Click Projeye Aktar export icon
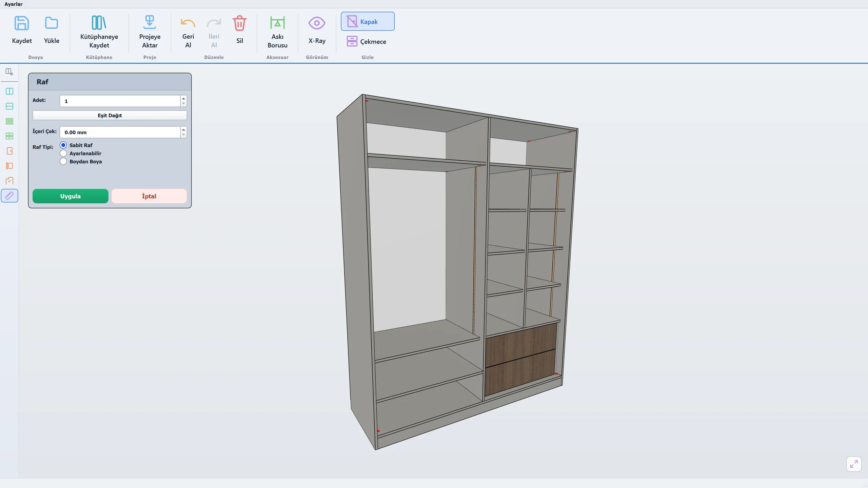Viewport: 868px width, 488px height. coord(150,22)
